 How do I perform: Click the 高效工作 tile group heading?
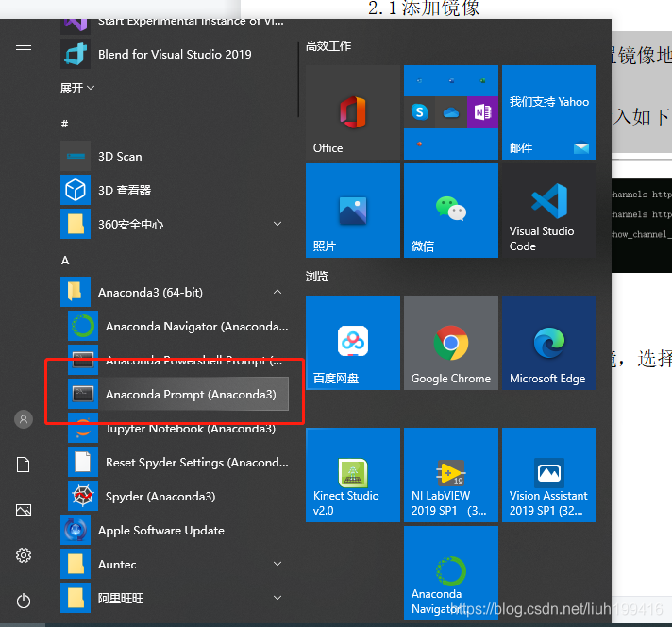click(x=328, y=46)
